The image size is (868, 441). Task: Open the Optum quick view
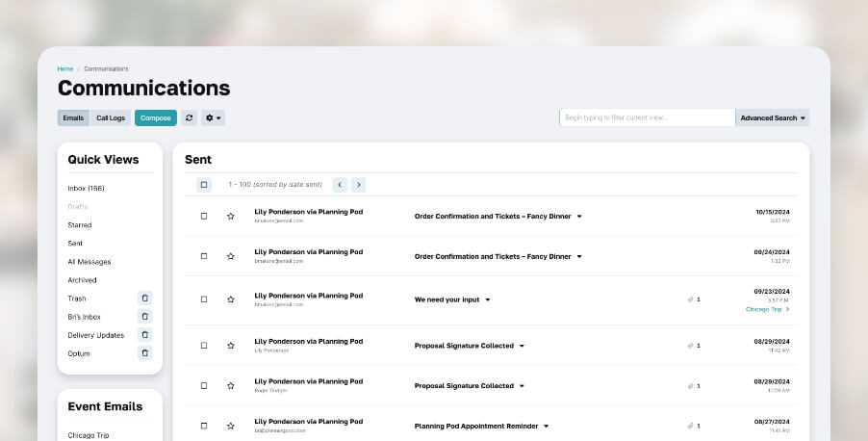pyautogui.click(x=79, y=353)
